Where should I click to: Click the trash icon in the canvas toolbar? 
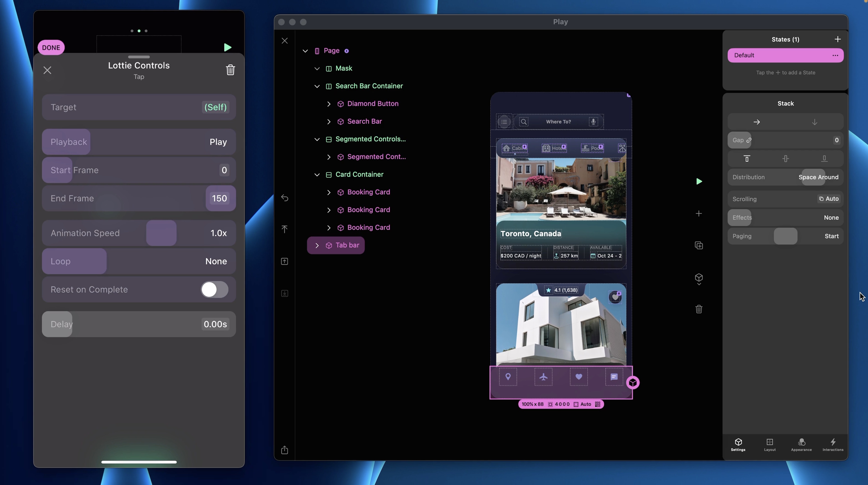tap(699, 309)
